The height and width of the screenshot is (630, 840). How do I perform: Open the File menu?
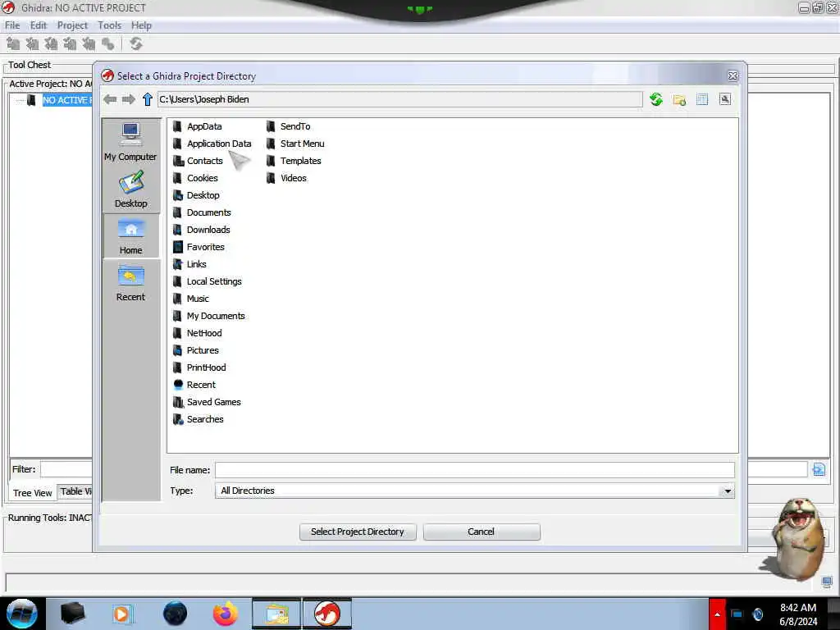coord(12,25)
